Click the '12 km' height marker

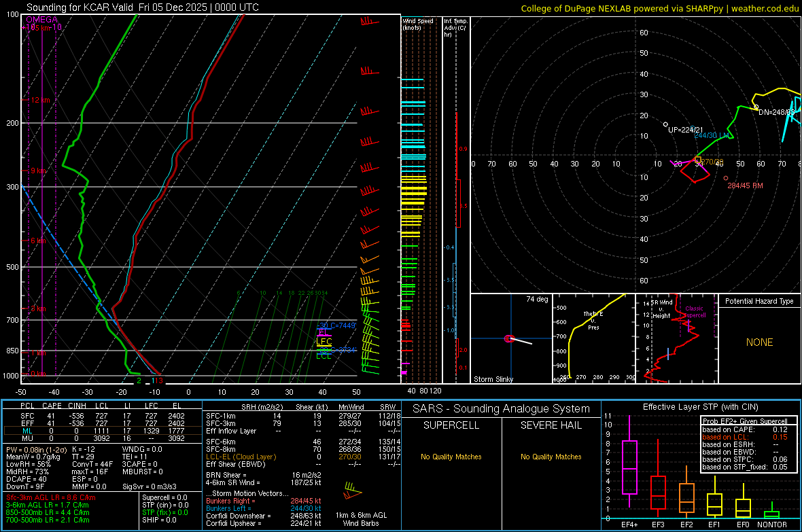(40, 101)
